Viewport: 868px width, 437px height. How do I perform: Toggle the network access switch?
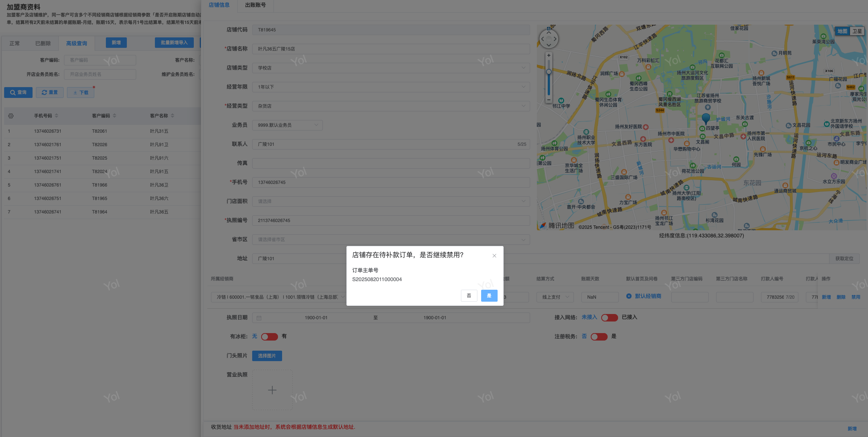point(609,317)
